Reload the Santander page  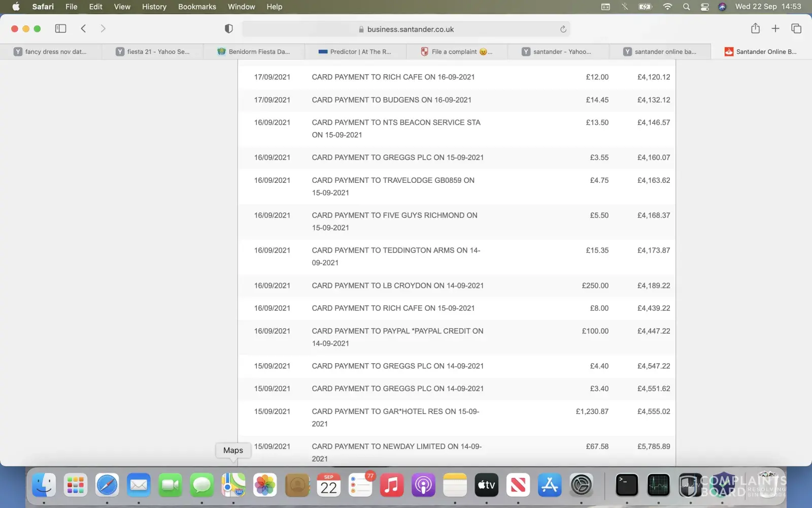click(x=563, y=29)
